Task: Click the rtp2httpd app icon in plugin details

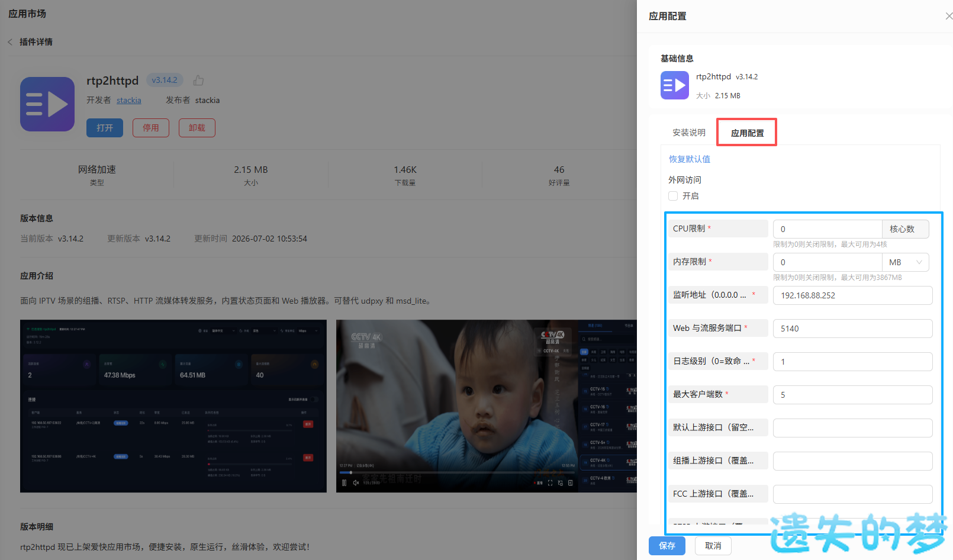Action: 47,104
